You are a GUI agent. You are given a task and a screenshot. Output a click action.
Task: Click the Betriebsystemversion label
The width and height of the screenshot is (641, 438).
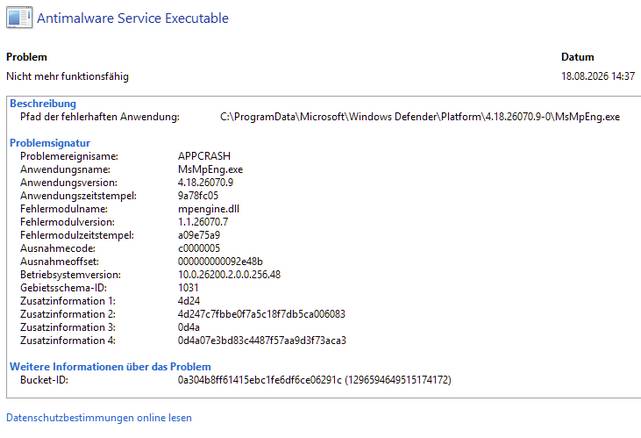(70, 274)
